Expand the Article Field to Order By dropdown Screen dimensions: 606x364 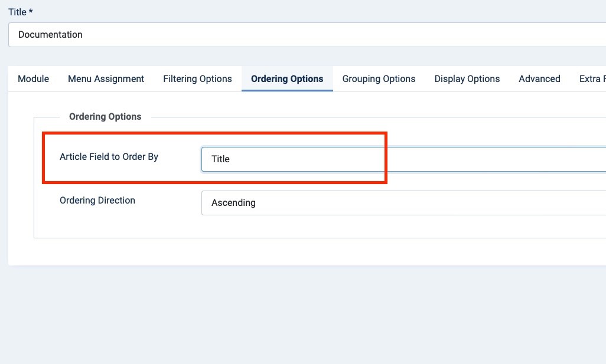(x=402, y=159)
